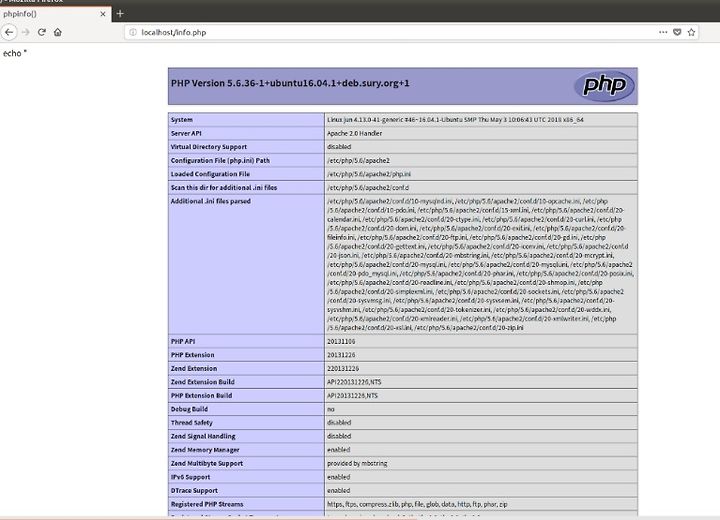This screenshot has width=720, height=520.
Task: Reload the info.php page
Action: [x=42, y=32]
